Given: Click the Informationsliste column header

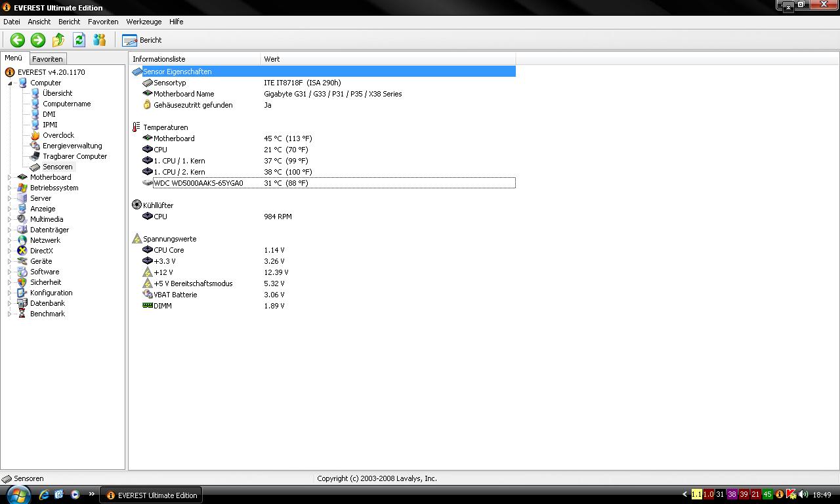Looking at the screenshot, I should click(x=195, y=59).
